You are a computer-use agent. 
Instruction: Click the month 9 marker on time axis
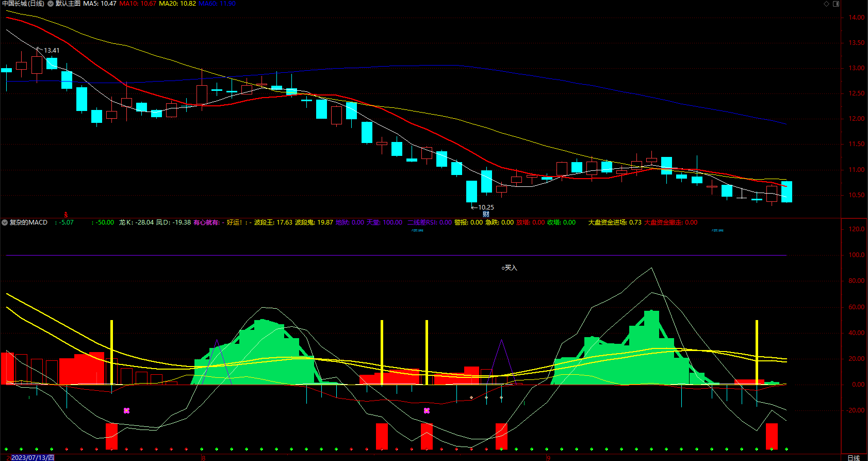[549, 458]
